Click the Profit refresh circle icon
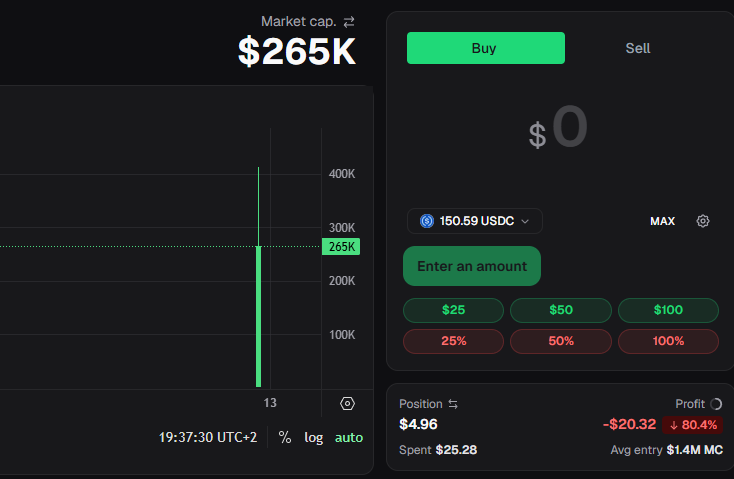The image size is (734, 479). (716, 404)
